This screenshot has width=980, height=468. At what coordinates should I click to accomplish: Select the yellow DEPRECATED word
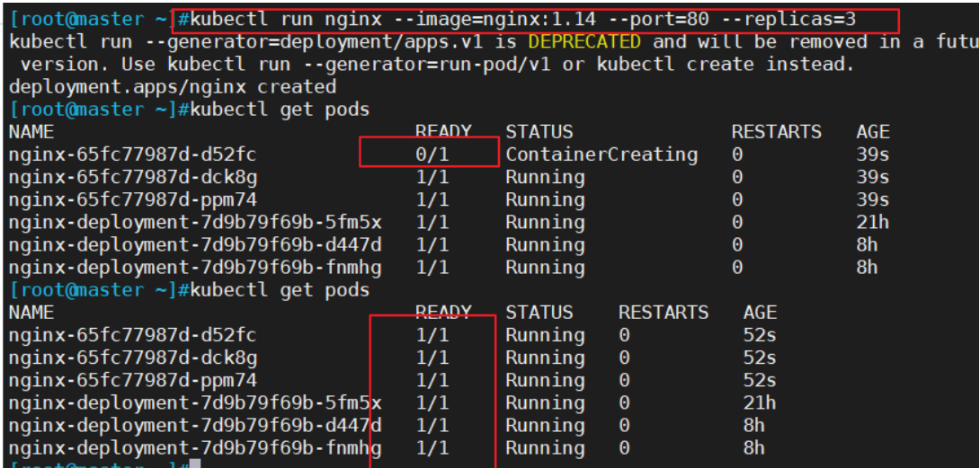(x=584, y=42)
